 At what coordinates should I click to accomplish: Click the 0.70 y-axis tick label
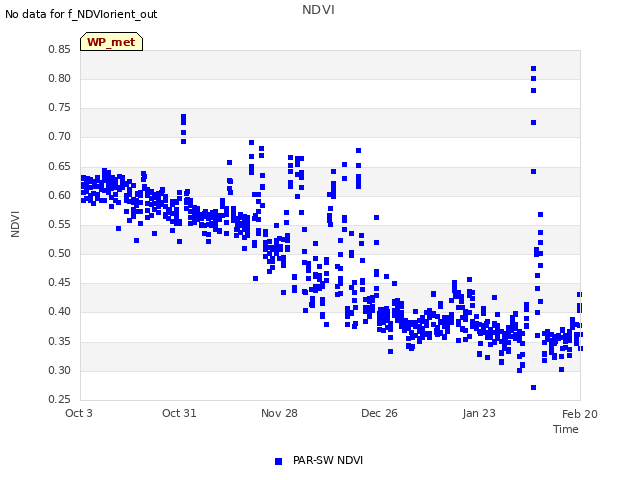pyautogui.click(x=59, y=137)
